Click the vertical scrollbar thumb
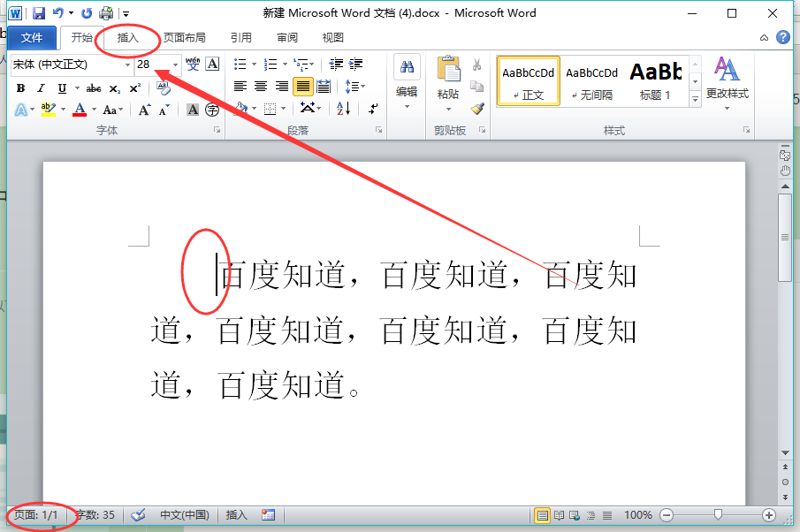This screenshot has height=532, width=800. pos(785,237)
